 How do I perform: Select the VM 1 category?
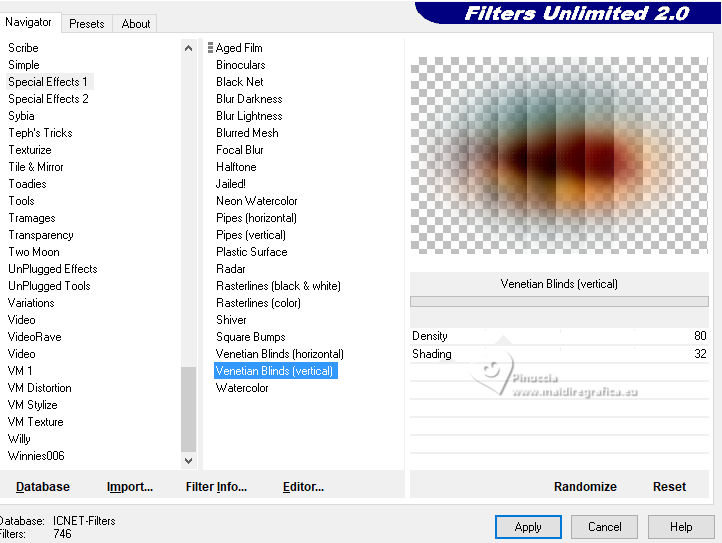click(x=20, y=371)
